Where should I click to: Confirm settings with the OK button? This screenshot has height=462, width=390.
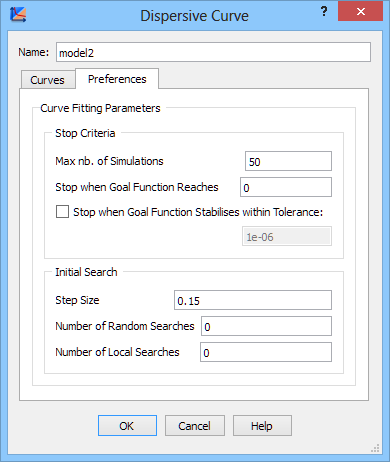127,426
